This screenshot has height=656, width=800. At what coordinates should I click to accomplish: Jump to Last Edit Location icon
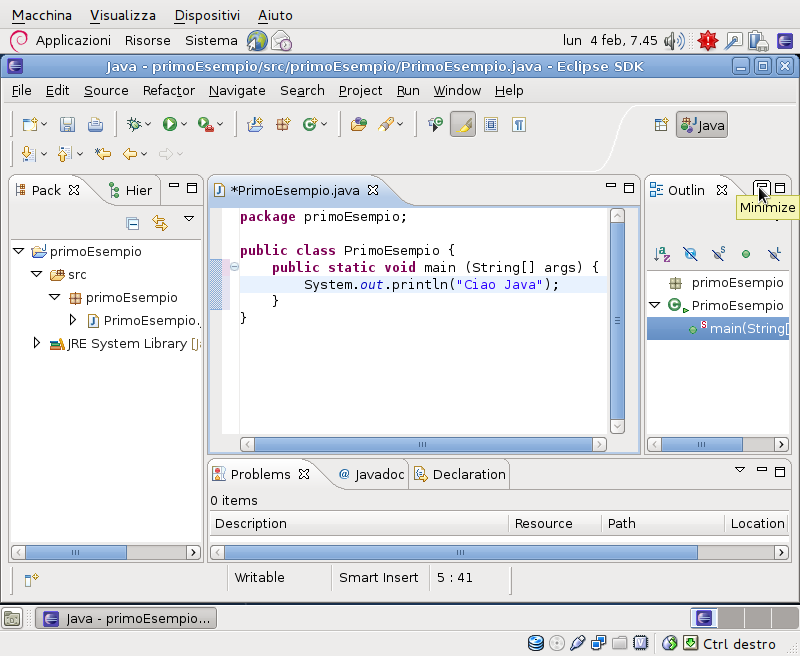pyautogui.click(x=103, y=154)
